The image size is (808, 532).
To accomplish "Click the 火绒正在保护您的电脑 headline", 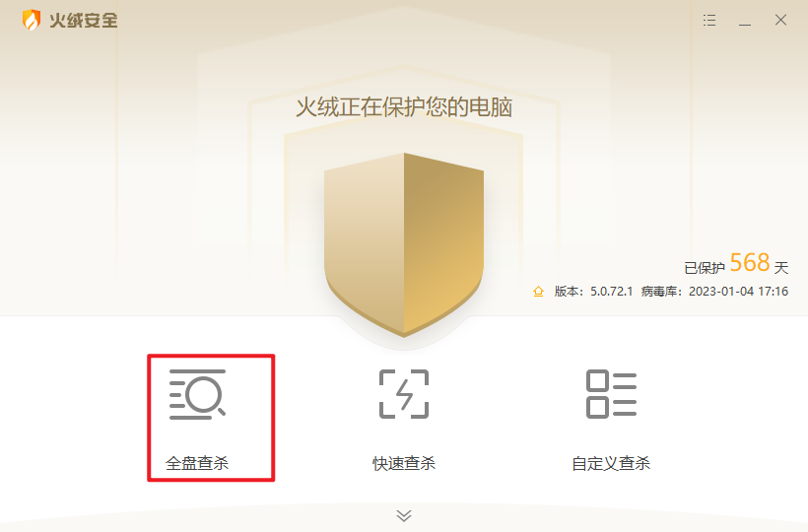I will pyautogui.click(x=404, y=107).
